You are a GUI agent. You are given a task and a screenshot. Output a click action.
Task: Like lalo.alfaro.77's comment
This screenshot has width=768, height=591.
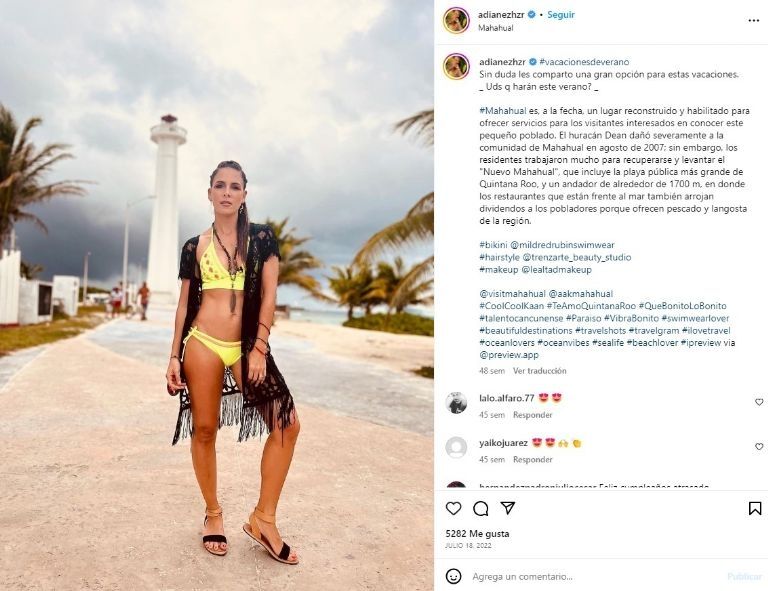click(759, 402)
